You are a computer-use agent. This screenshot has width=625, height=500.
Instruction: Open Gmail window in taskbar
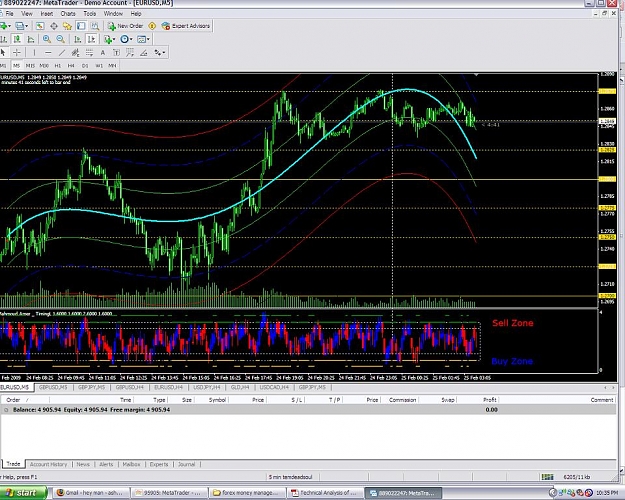pos(90,493)
